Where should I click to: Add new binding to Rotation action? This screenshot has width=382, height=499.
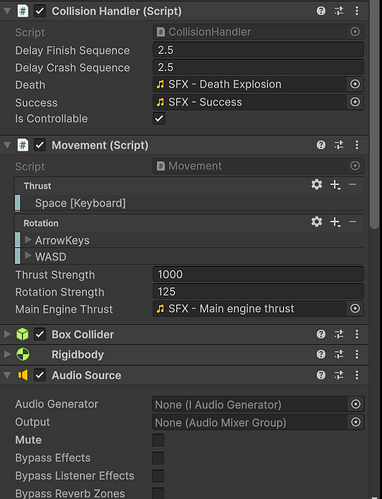pos(335,222)
